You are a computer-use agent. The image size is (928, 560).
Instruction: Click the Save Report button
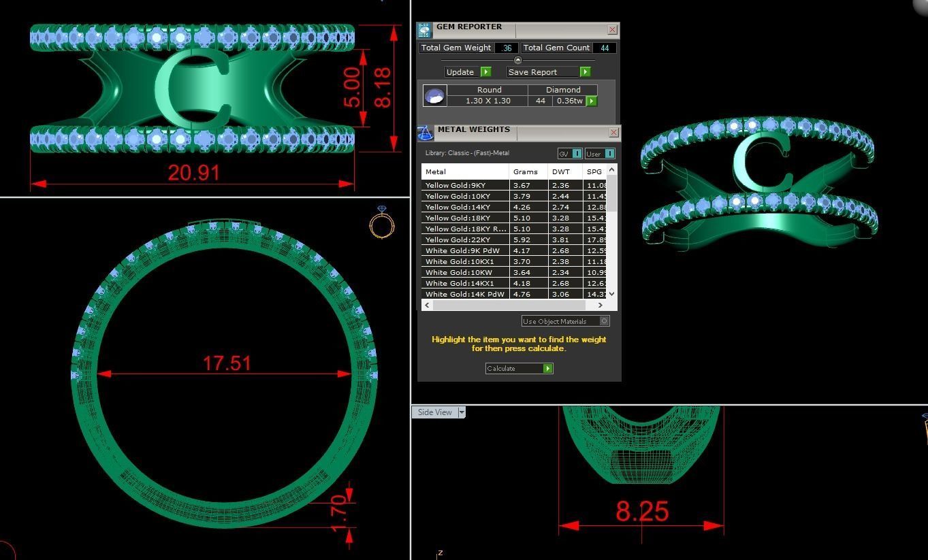click(549, 72)
